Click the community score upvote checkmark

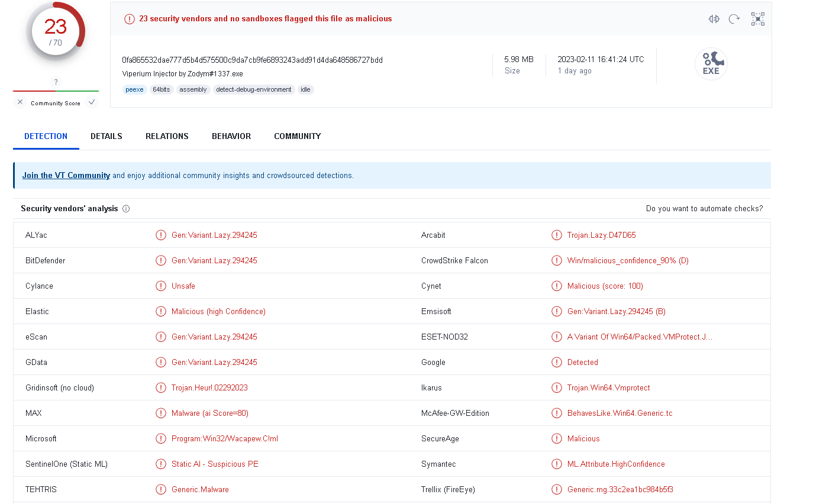(x=92, y=102)
